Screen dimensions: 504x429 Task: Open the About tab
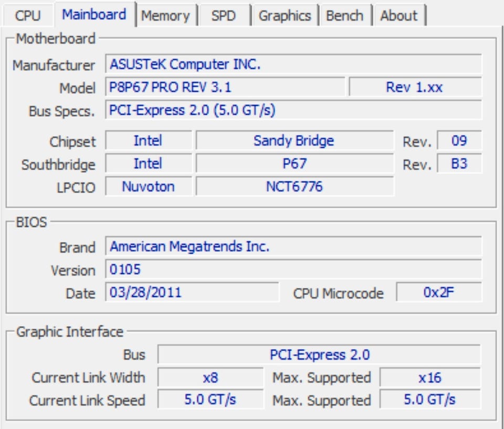(x=399, y=15)
